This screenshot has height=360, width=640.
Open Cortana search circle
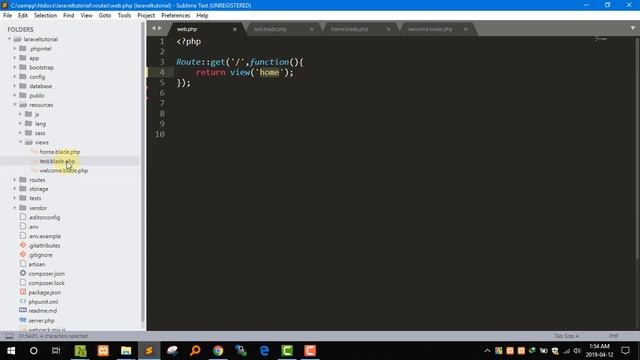[x=33, y=351]
